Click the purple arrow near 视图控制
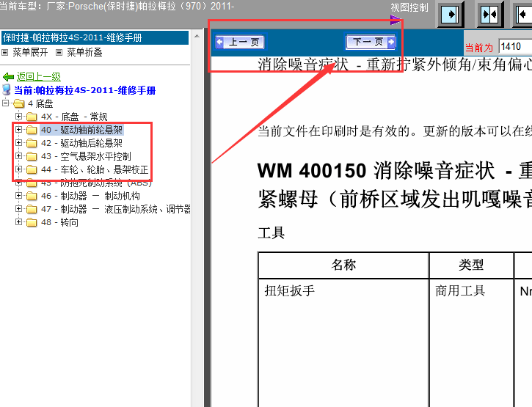Screen dimensions: 532x407 (x=396, y=20)
